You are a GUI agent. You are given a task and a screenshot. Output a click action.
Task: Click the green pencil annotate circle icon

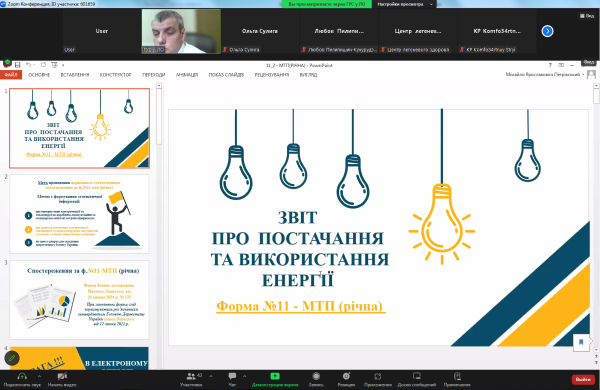click(11, 358)
